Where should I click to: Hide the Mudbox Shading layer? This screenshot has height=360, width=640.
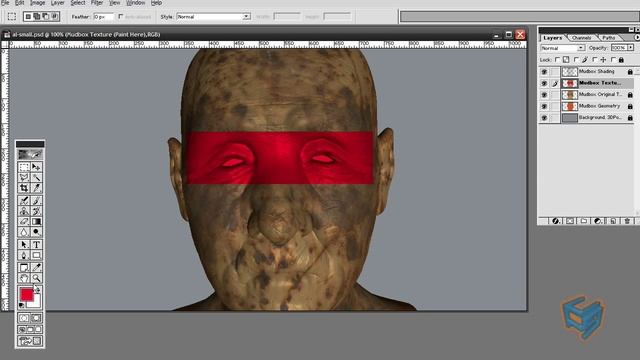(x=544, y=71)
